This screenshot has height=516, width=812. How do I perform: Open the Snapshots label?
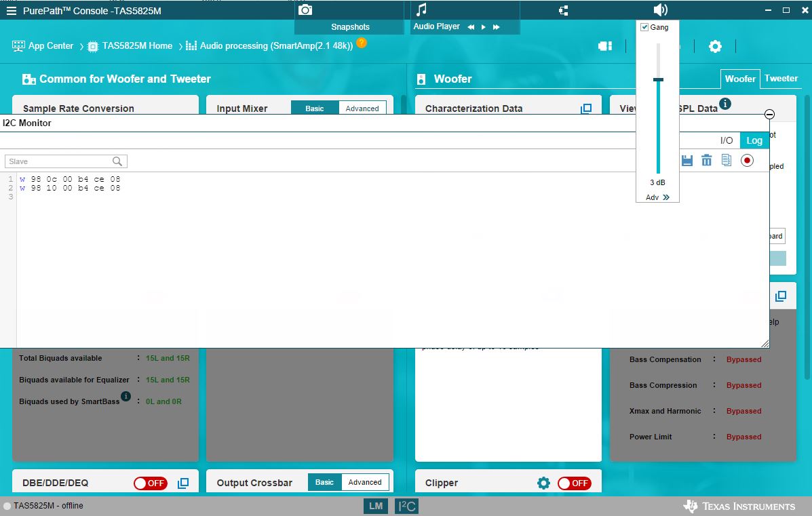point(350,27)
